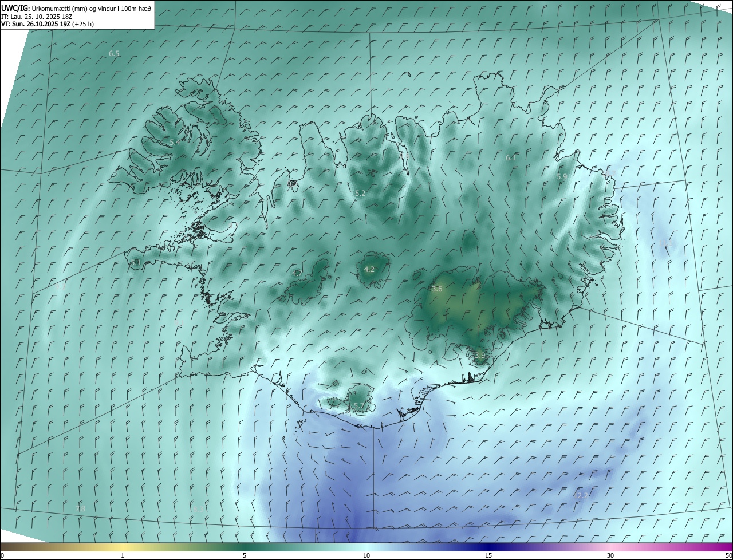
Task: Click the VT: Sun. 26.10.2025 19Z line
Action: pyautogui.click(x=48, y=24)
